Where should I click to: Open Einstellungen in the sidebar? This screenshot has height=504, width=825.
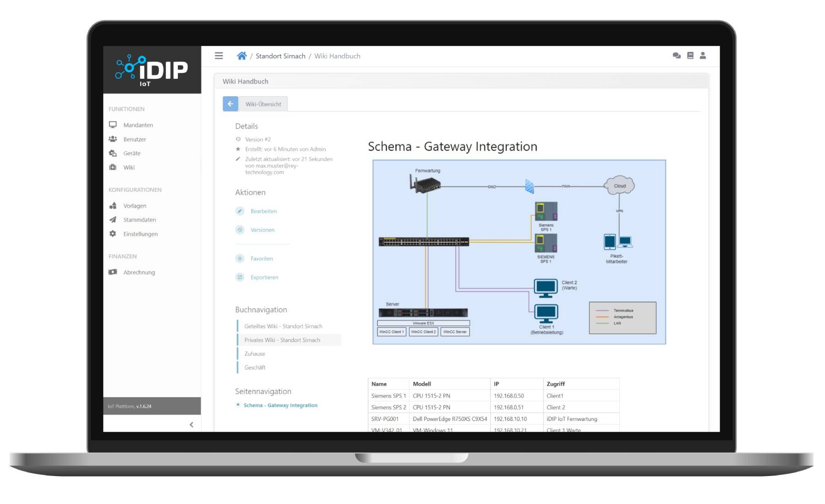140,234
